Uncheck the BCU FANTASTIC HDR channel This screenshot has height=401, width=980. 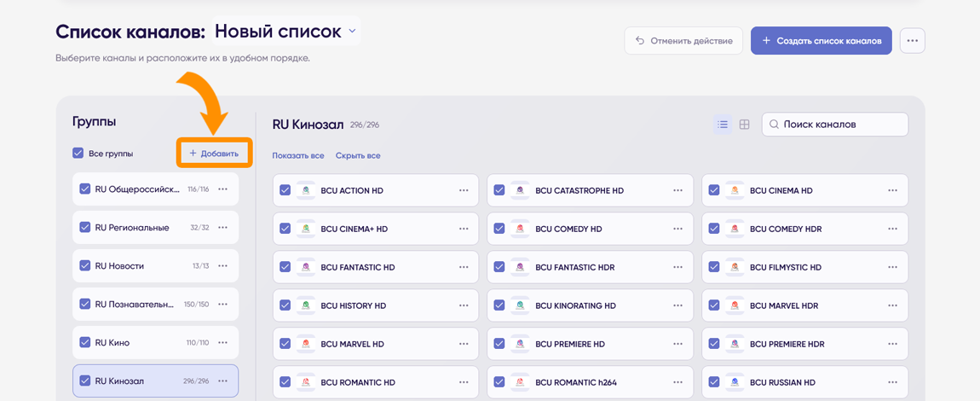point(499,267)
